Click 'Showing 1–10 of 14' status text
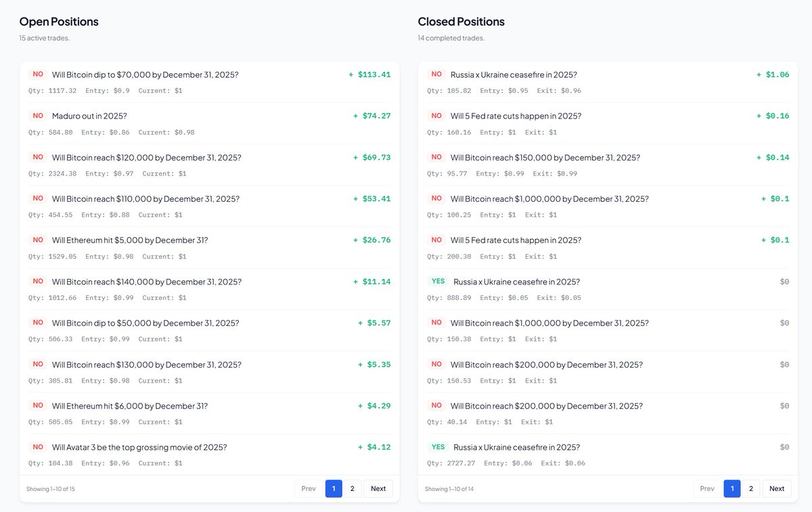 pyautogui.click(x=449, y=489)
